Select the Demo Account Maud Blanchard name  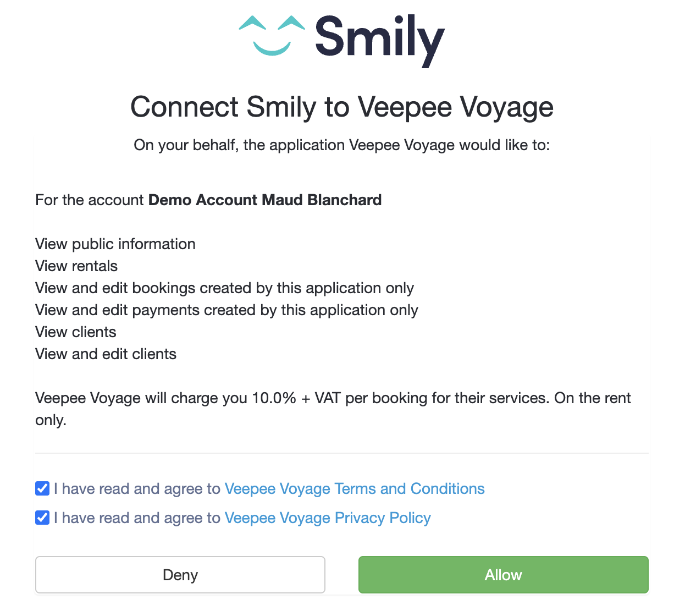tap(265, 200)
